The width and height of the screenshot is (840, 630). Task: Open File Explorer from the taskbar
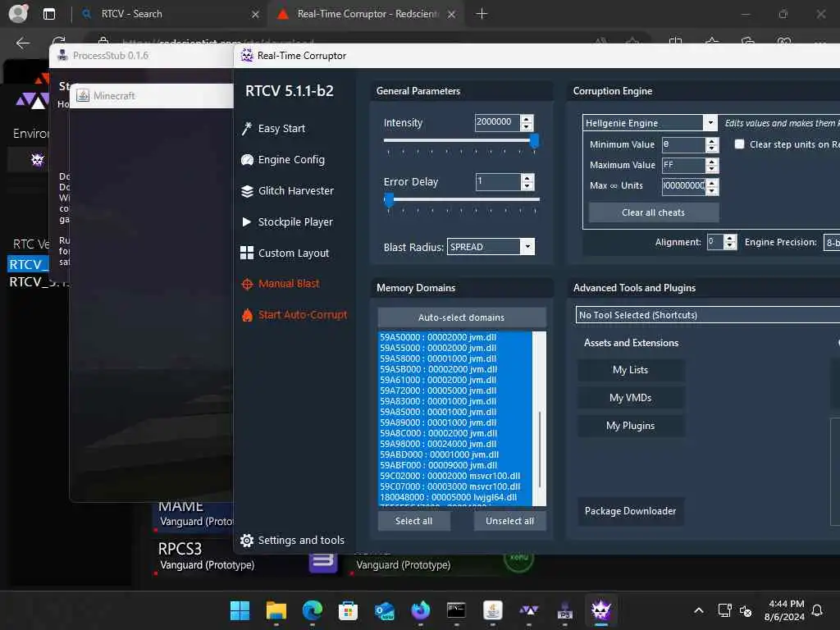[x=276, y=610]
